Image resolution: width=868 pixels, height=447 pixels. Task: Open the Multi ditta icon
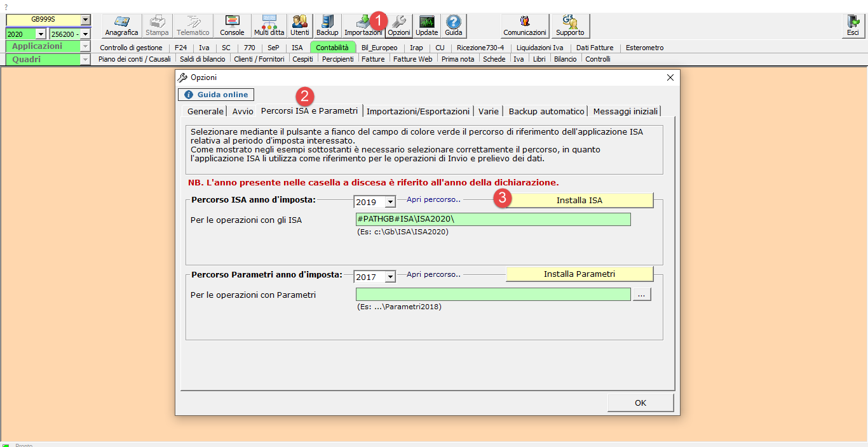(269, 25)
